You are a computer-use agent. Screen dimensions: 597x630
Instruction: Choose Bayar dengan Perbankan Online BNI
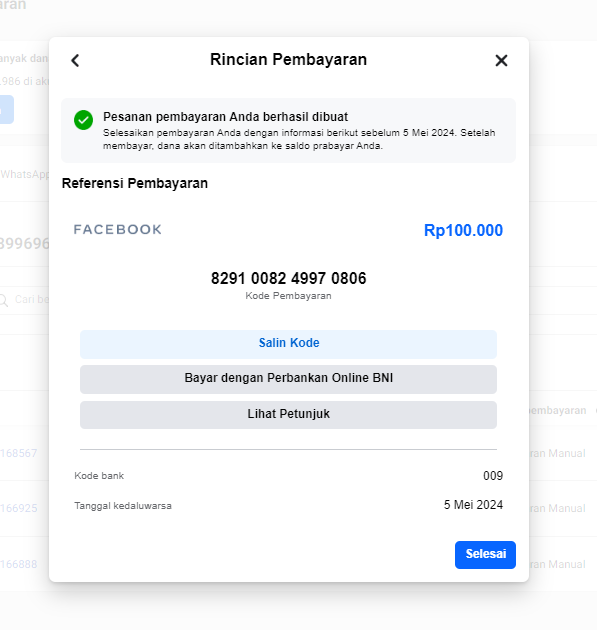[288, 379]
